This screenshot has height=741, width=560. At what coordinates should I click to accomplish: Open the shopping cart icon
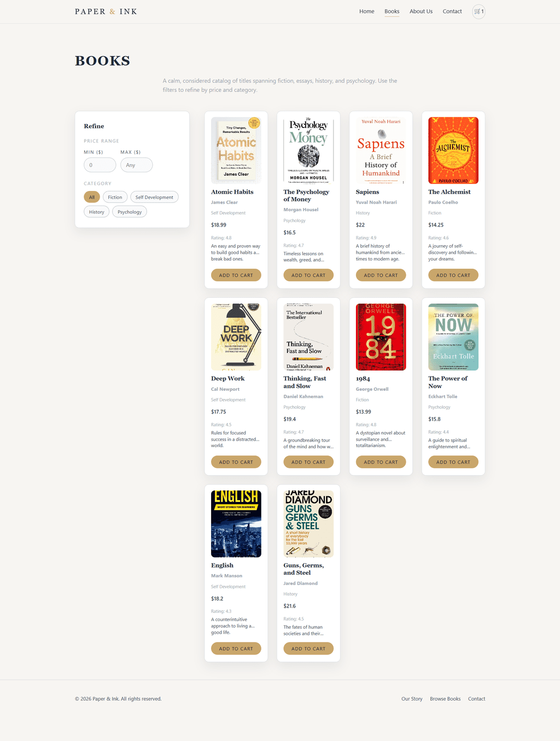click(479, 11)
